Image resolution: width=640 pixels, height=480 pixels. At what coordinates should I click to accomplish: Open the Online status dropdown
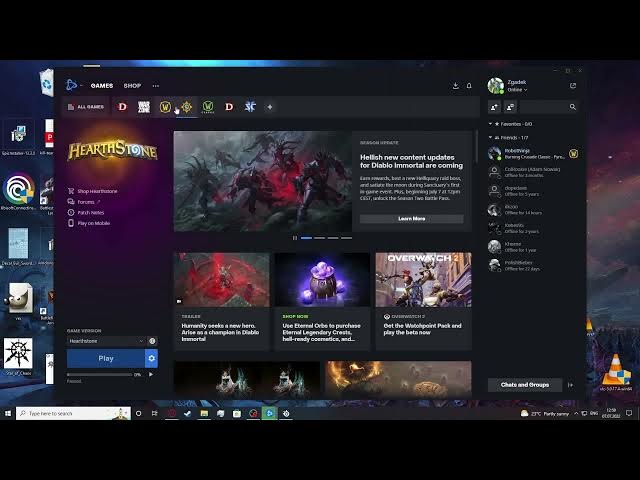[x=517, y=90]
